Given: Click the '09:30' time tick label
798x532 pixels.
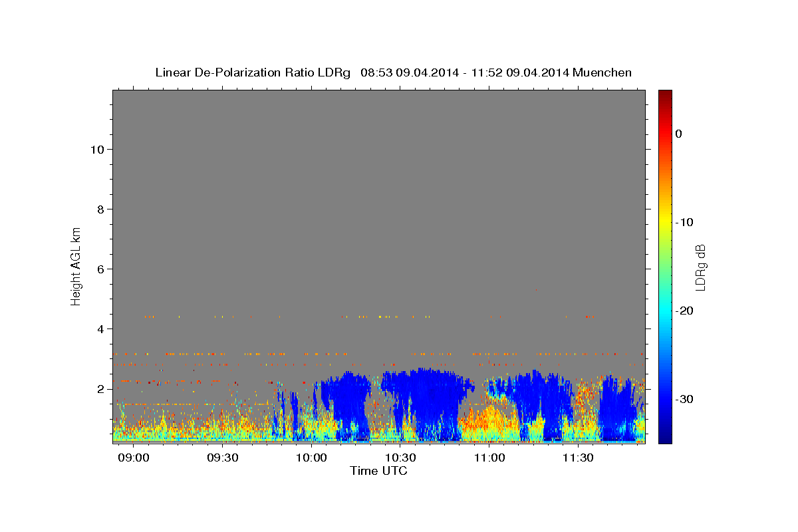Looking at the screenshot, I should [x=223, y=458].
